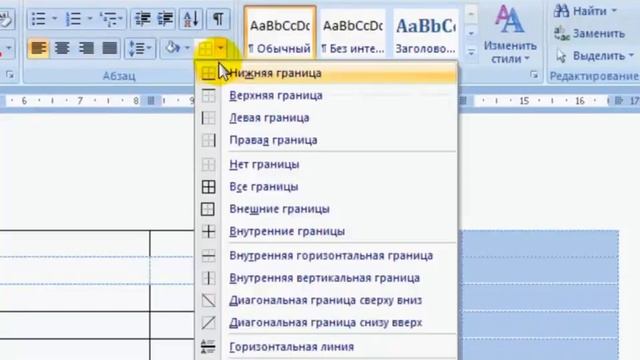Image resolution: width=640 pixels, height=360 pixels.
Task: Click right indent marker on ruler
Action: click(619, 100)
